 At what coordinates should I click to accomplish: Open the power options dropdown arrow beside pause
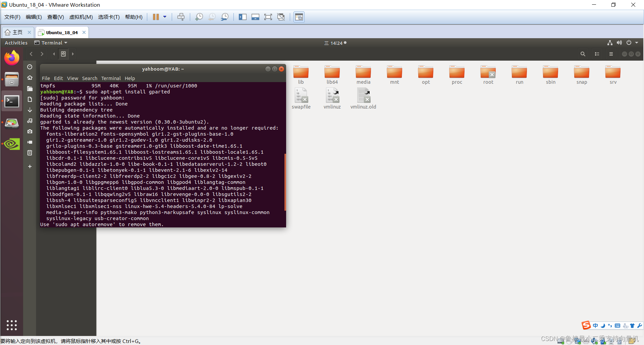coord(165,17)
